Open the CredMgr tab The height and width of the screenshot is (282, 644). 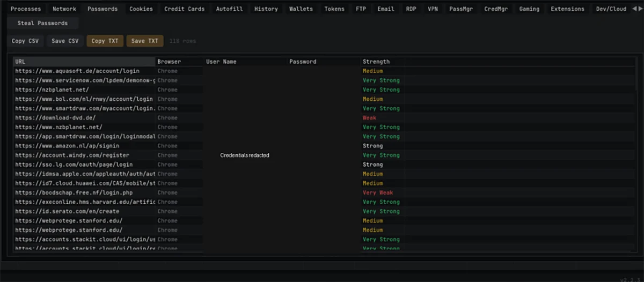[x=496, y=9]
